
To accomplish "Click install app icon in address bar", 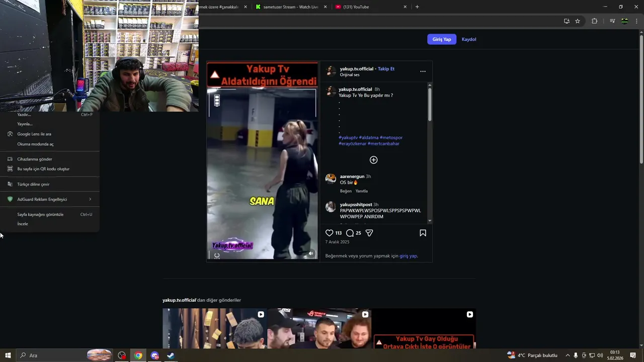I will [x=567, y=21].
